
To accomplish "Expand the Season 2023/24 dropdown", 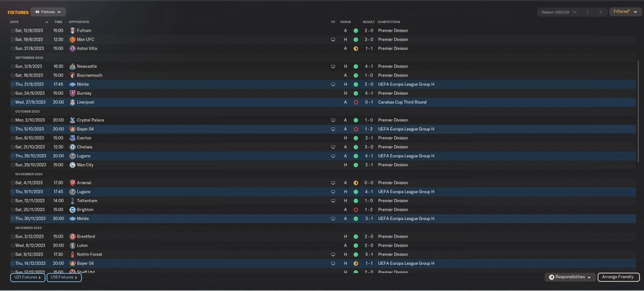I will tap(559, 12).
